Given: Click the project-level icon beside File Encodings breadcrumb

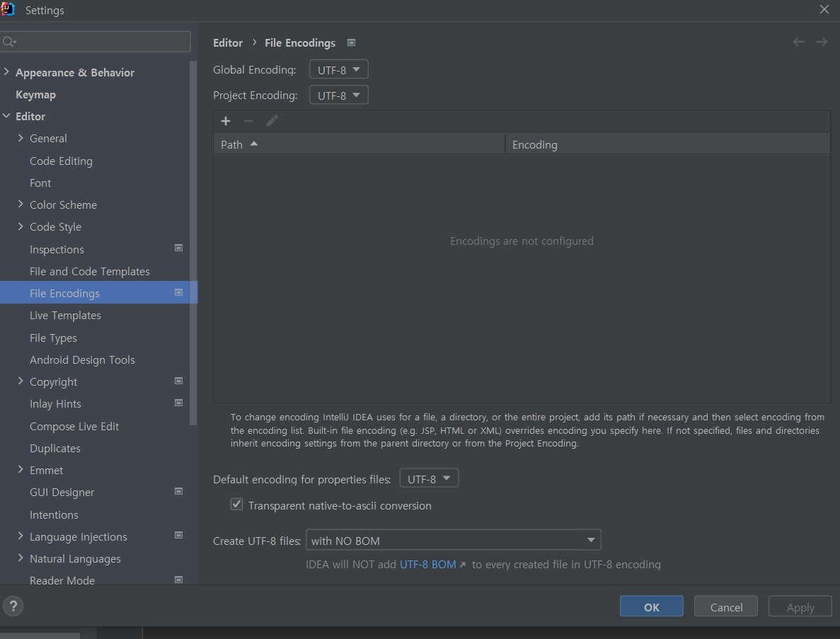Looking at the screenshot, I should (352, 43).
